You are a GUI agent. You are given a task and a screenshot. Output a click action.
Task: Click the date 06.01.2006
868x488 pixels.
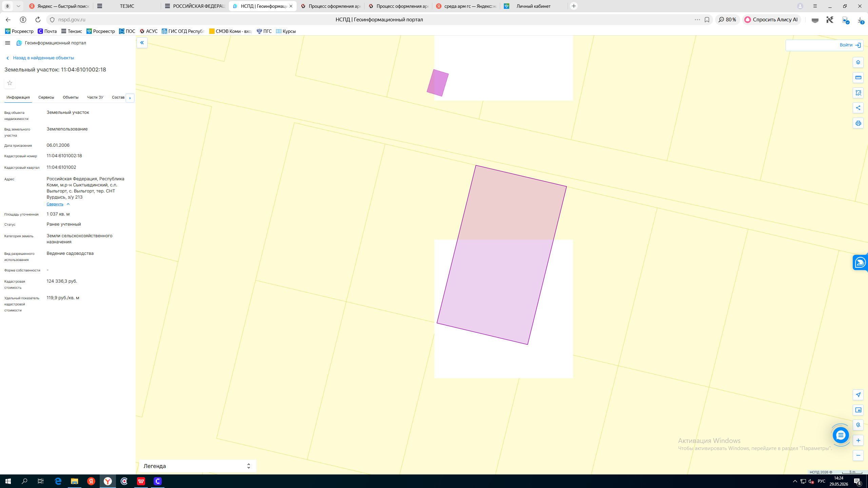pos(58,145)
